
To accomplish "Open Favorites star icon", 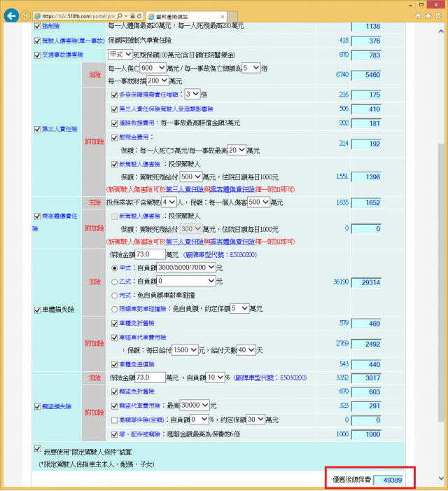I will pos(428,15).
